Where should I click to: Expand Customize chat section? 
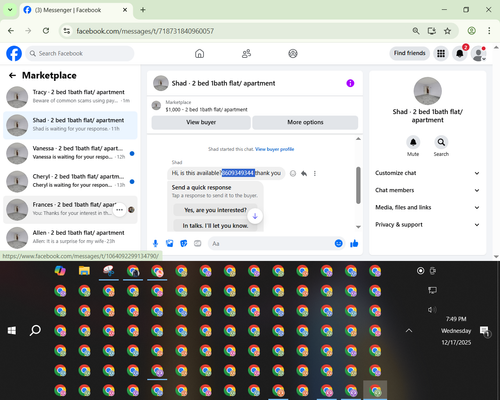(427, 173)
